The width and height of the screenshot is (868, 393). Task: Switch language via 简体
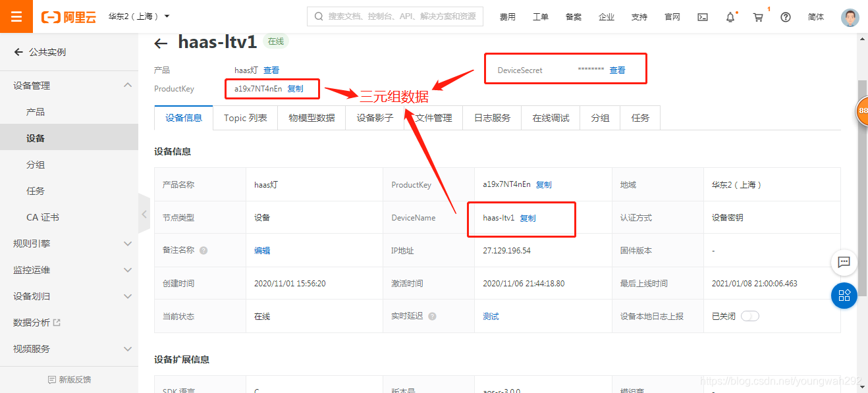(x=816, y=17)
